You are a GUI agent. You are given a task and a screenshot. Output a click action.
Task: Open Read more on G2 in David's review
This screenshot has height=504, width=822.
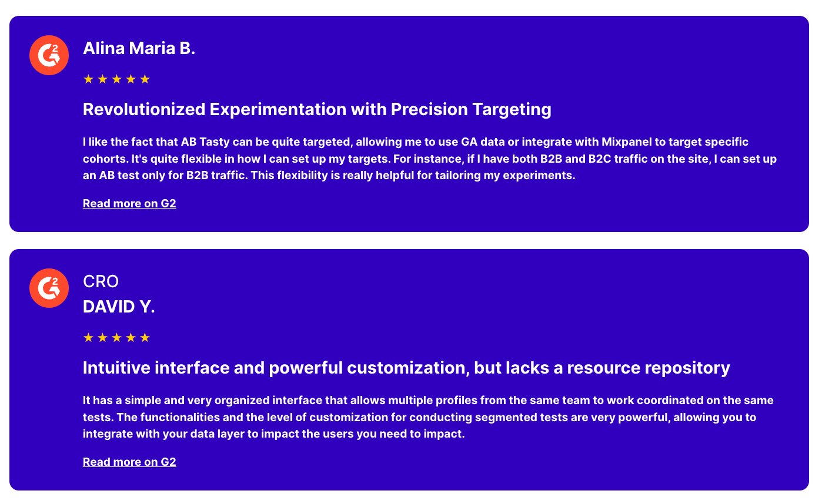pos(129,462)
